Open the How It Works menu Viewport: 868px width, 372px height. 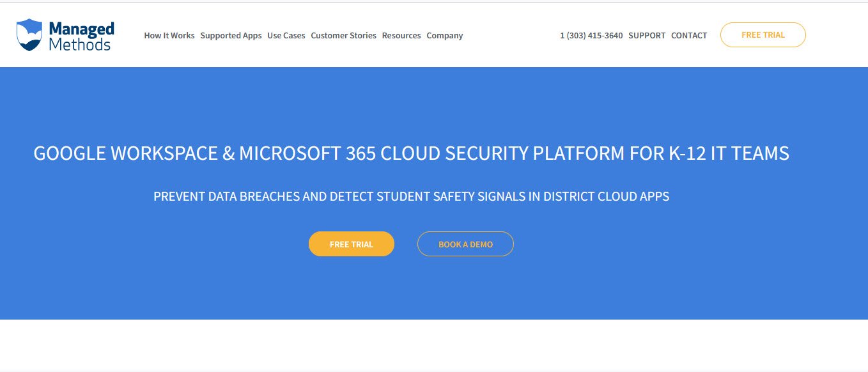pos(169,36)
